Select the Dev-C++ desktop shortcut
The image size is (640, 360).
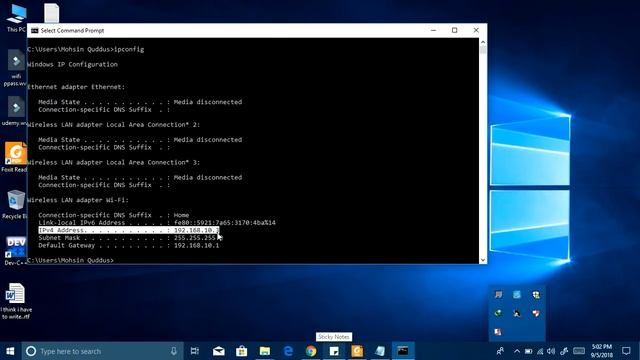(x=16, y=250)
